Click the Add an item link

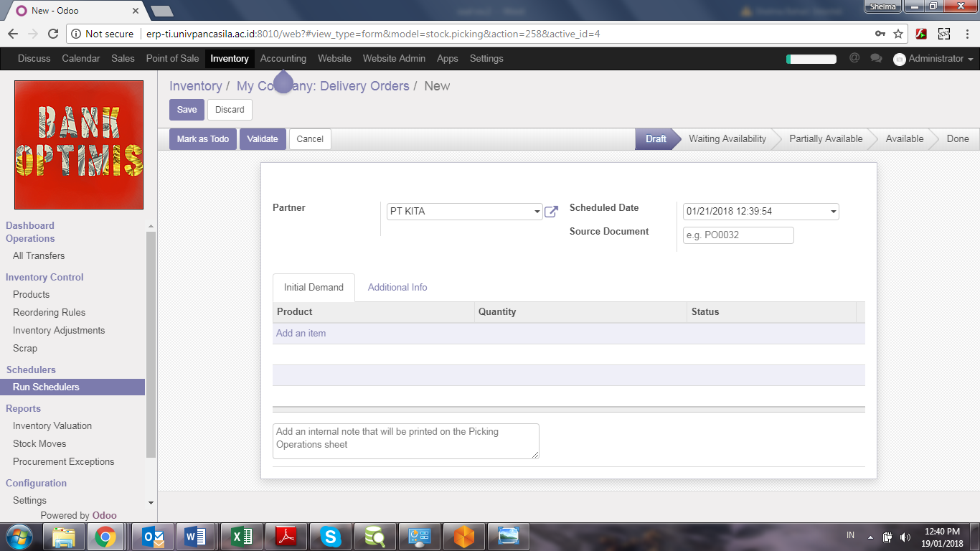[x=301, y=334]
